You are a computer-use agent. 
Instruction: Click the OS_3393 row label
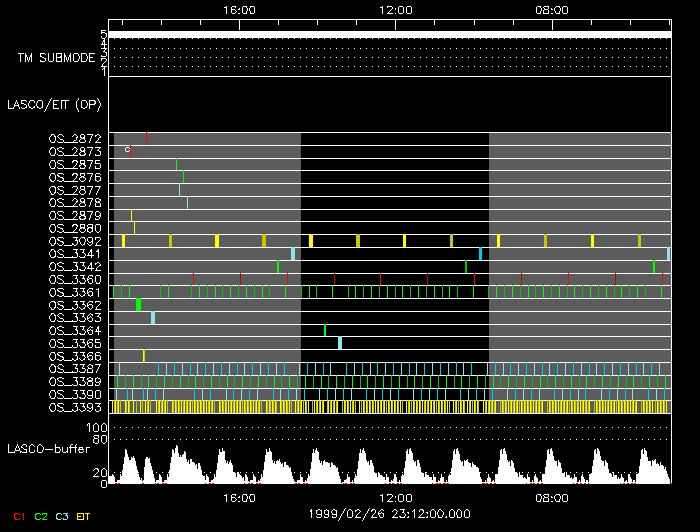click(x=75, y=407)
